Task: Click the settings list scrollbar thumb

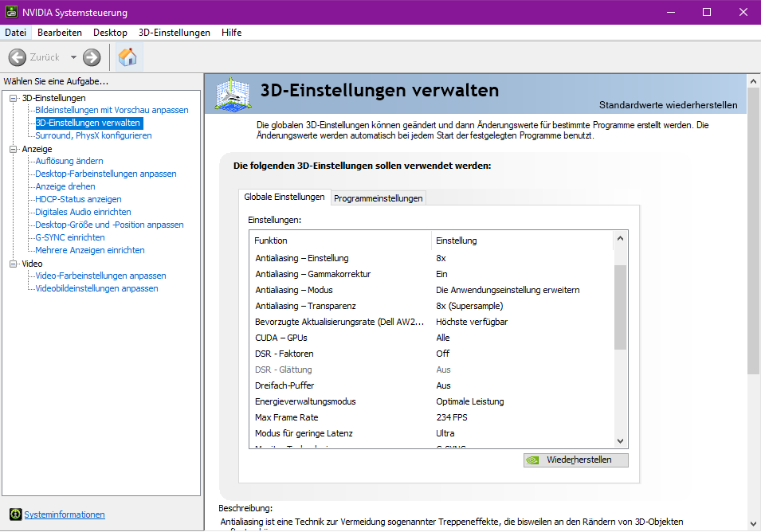Action: [620, 307]
